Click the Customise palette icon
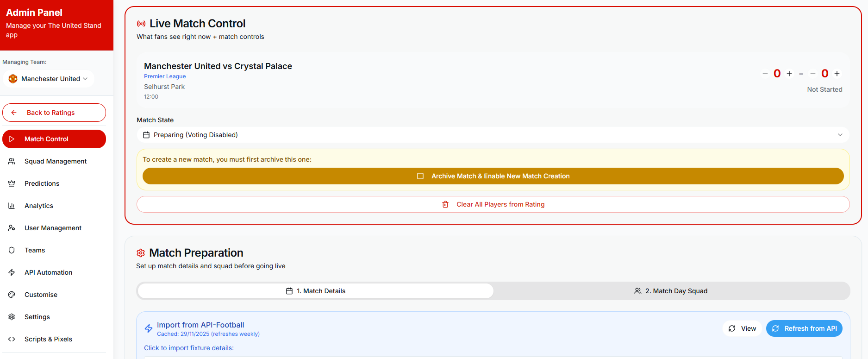Viewport: 868px width, 359px height. (x=12, y=295)
